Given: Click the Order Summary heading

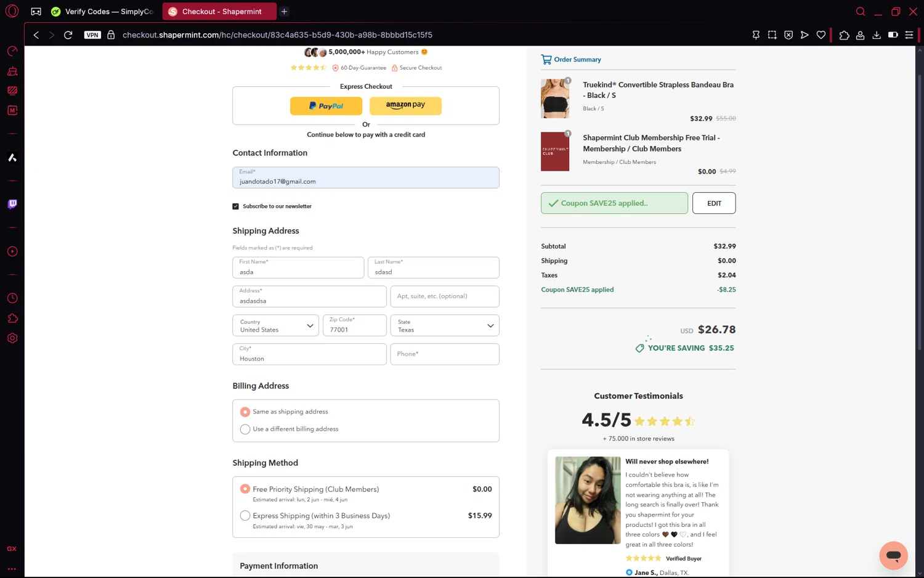Looking at the screenshot, I should (571, 59).
